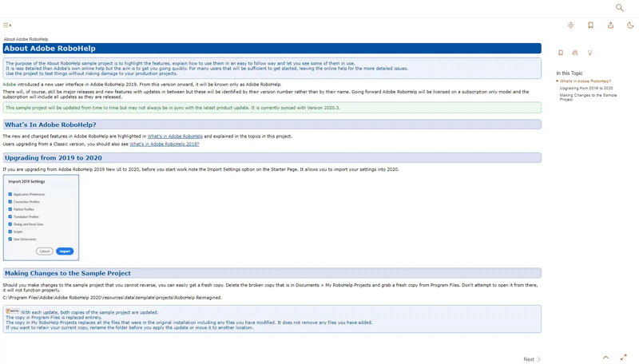
Task: Jump to "Upgrading from 2019 to 2020" in topic list
Action: click(586, 88)
